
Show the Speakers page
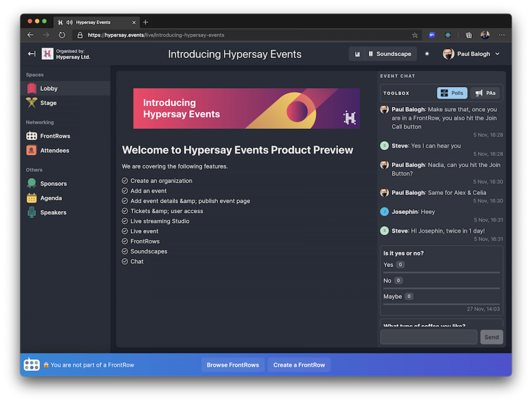(53, 212)
